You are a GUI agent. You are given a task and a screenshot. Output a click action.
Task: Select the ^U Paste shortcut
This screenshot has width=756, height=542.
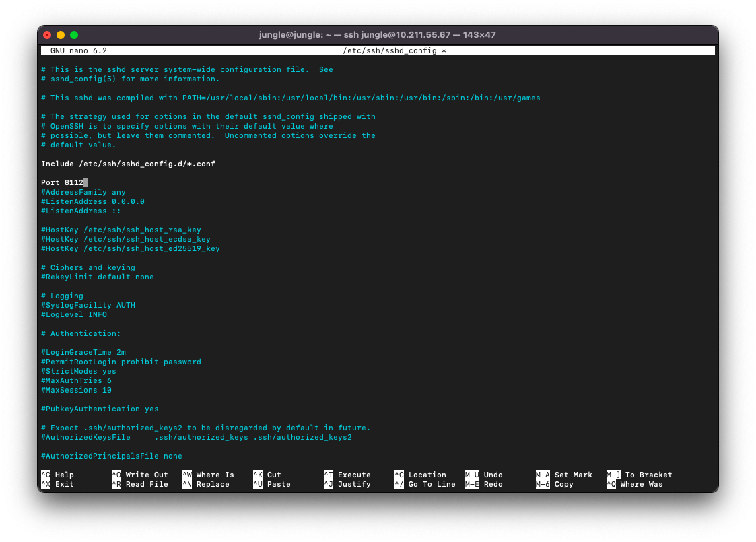(x=272, y=484)
